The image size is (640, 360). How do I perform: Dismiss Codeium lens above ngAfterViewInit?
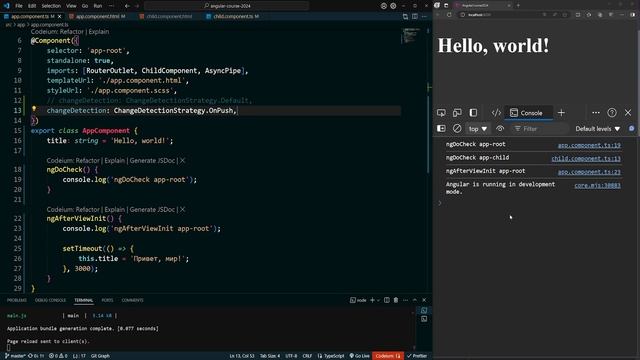[182, 209]
